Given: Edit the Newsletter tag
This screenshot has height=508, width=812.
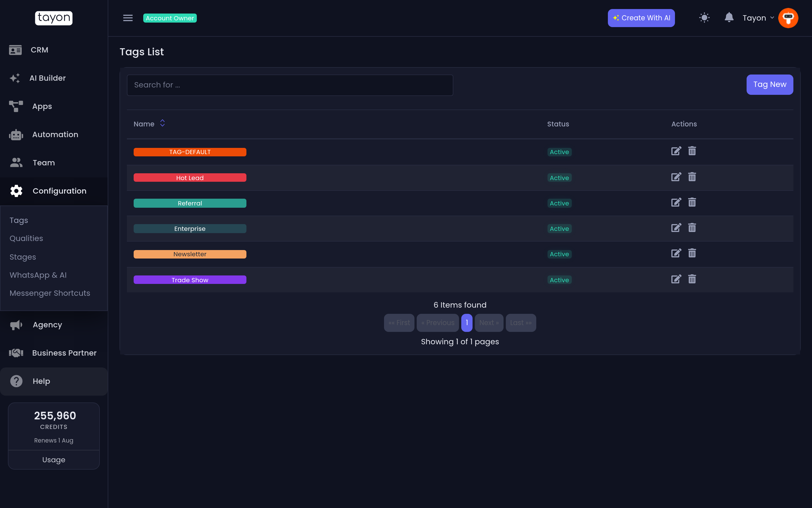Looking at the screenshot, I should 676,253.
